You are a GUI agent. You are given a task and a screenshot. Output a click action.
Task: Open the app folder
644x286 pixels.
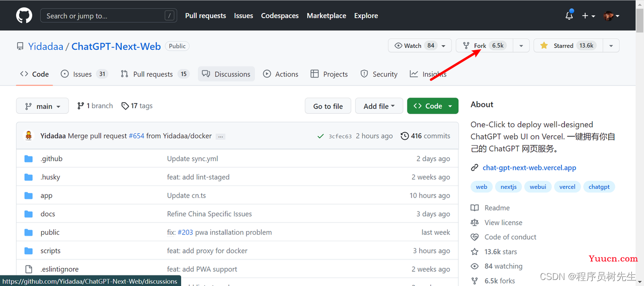tap(46, 196)
